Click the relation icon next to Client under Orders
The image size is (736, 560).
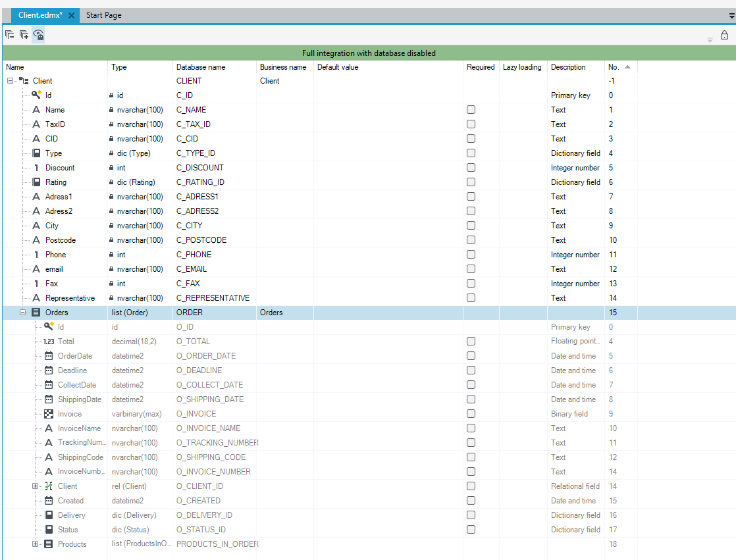48,486
